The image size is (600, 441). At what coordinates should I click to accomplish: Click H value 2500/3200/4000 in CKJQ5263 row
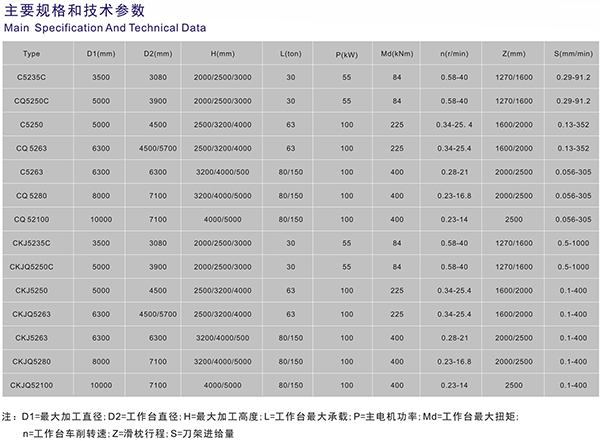[x=223, y=314]
